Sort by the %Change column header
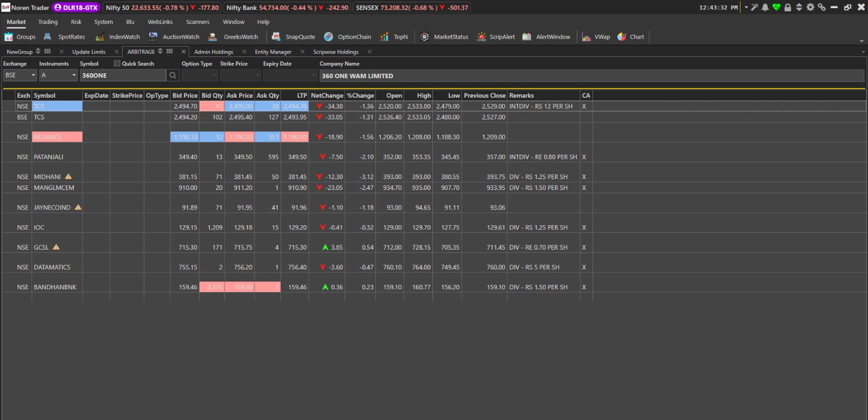This screenshot has width=868, height=420. point(360,96)
